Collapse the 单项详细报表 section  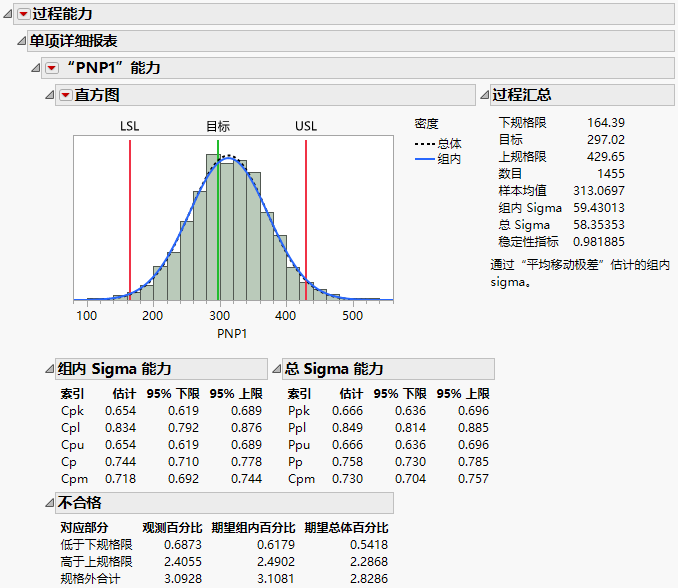22,41
